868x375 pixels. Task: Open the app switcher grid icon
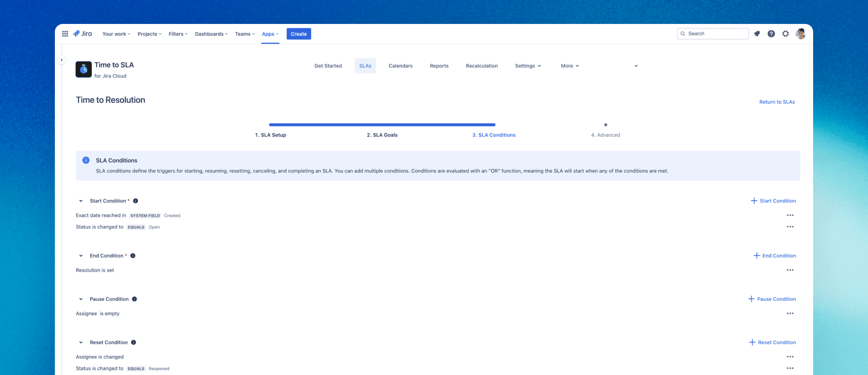[65, 34]
